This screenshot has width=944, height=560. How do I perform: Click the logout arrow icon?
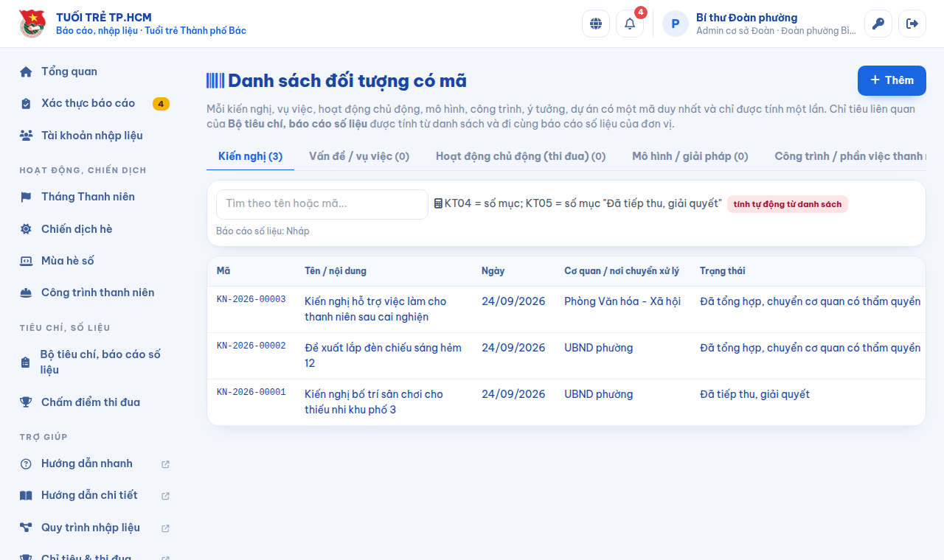pyautogui.click(x=912, y=24)
